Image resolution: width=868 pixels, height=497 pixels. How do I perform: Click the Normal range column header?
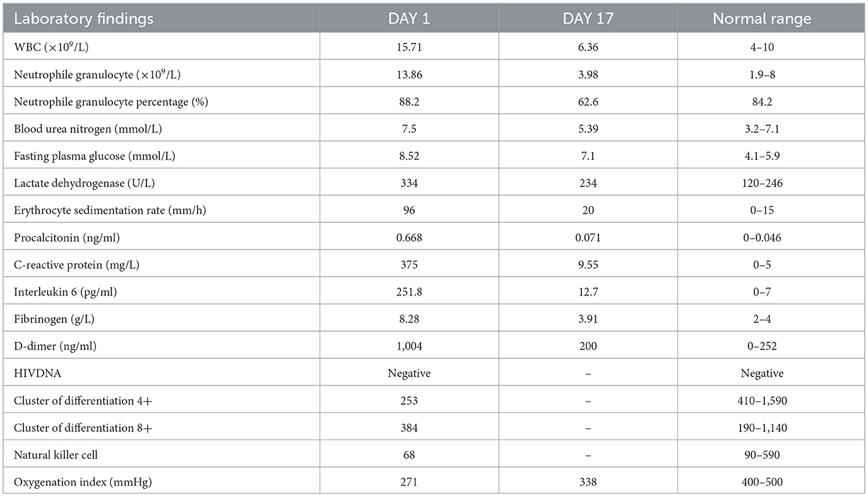point(762,19)
